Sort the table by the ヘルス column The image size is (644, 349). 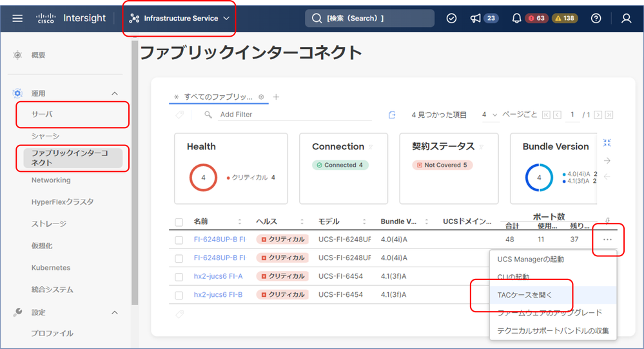pyautogui.click(x=302, y=222)
